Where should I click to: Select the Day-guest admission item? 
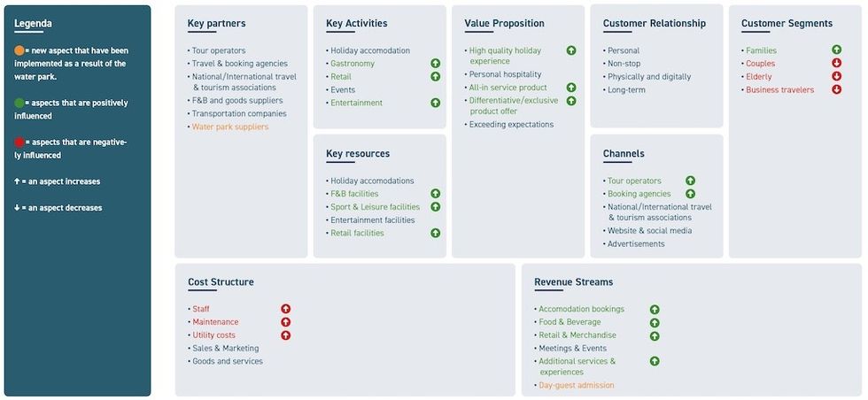(577, 385)
